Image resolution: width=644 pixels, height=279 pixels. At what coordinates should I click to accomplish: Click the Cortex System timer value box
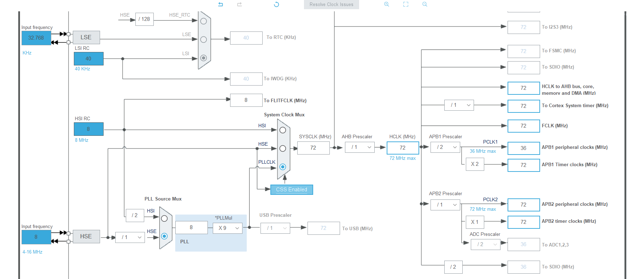523,106
